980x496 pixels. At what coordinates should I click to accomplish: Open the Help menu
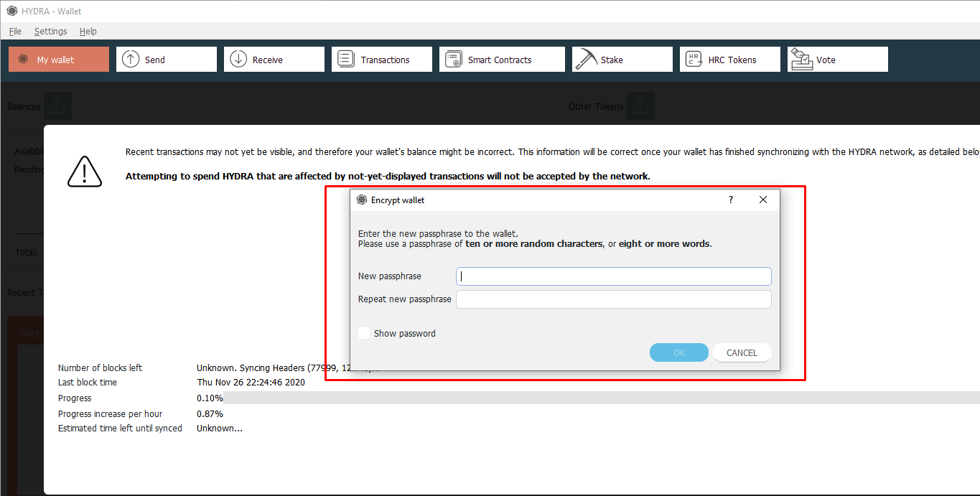[88, 31]
